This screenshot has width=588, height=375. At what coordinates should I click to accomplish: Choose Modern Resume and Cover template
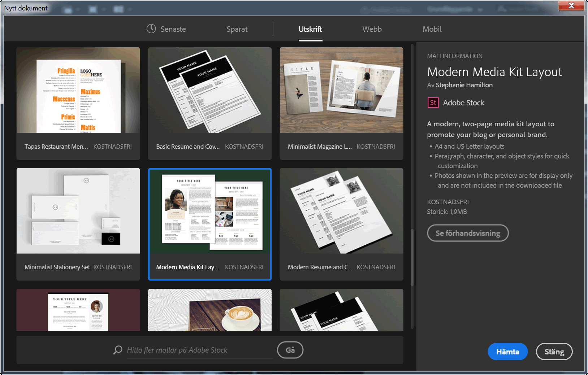(x=341, y=211)
